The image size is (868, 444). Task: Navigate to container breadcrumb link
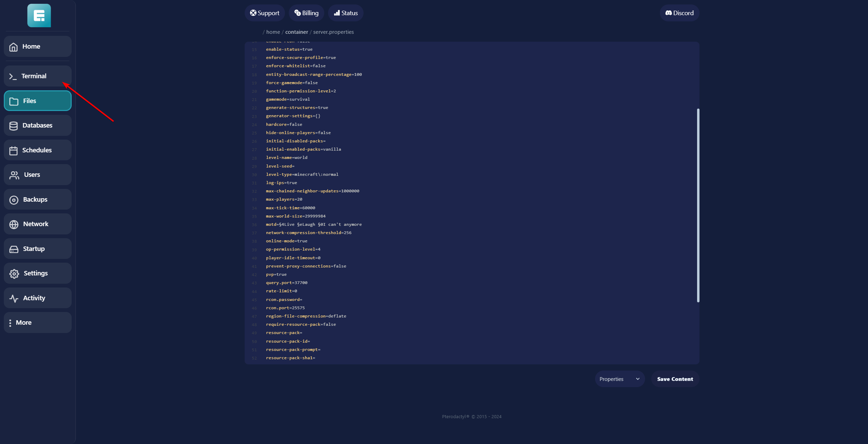[296, 32]
